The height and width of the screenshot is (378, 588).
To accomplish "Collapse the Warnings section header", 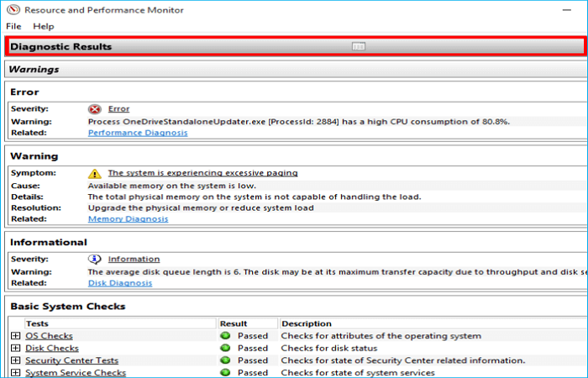I will [x=34, y=69].
